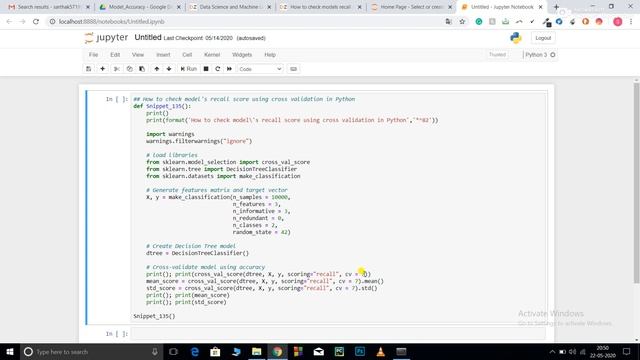This screenshot has height=360, width=640.
Task: Switch to the Data Science and Machine tab
Action: (x=230, y=7)
